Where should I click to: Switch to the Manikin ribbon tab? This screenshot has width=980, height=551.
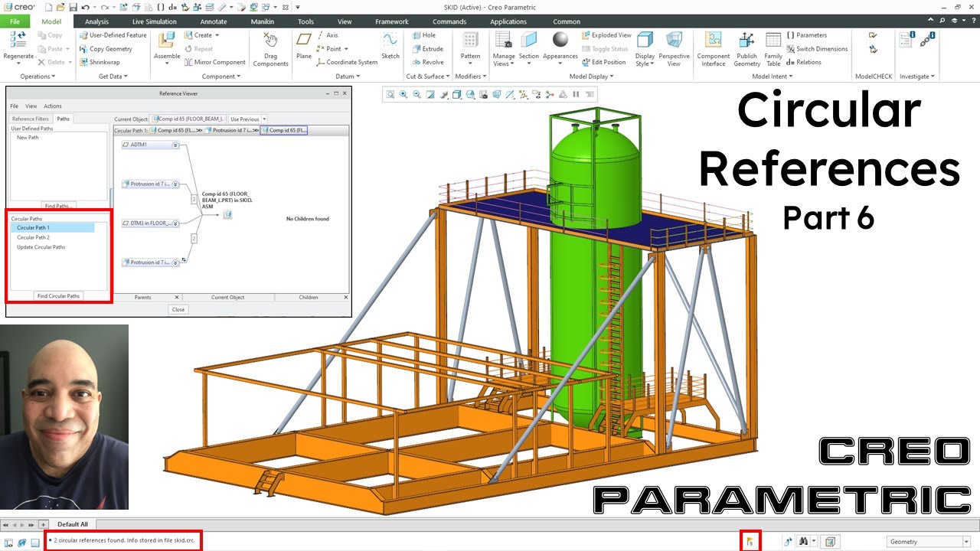tap(263, 21)
